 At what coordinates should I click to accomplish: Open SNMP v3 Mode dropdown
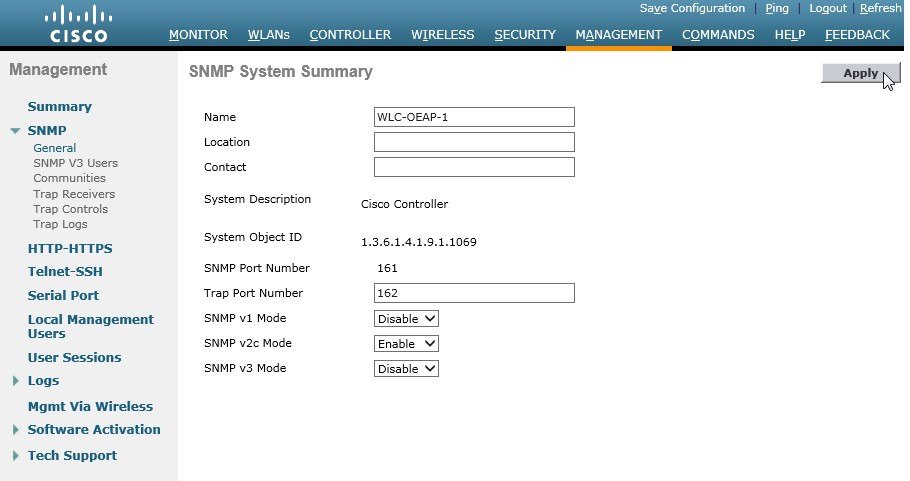pyautogui.click(x=406, y=368)
